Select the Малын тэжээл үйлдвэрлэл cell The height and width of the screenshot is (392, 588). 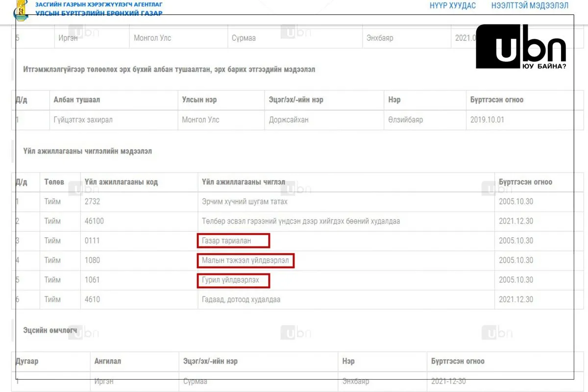point(245,260)
